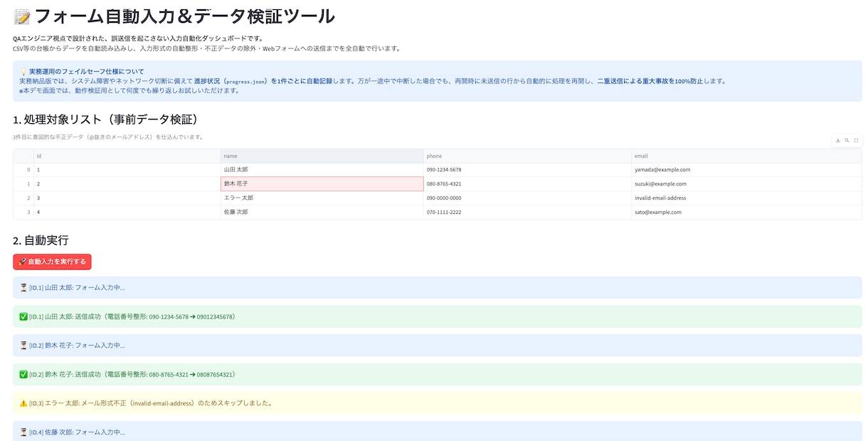
Task: Select the email cell invalid-email-address
Action: point(747,198)
